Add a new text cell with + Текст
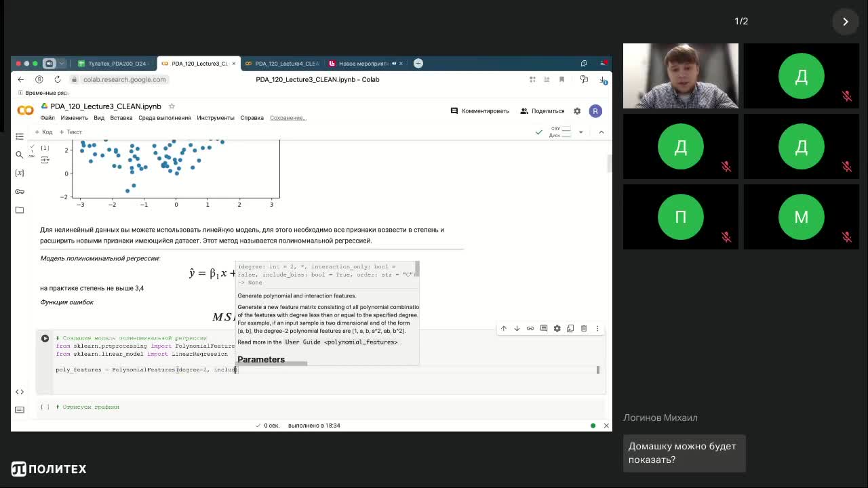This screenshot has height=488, width=868. pos(71,132)
